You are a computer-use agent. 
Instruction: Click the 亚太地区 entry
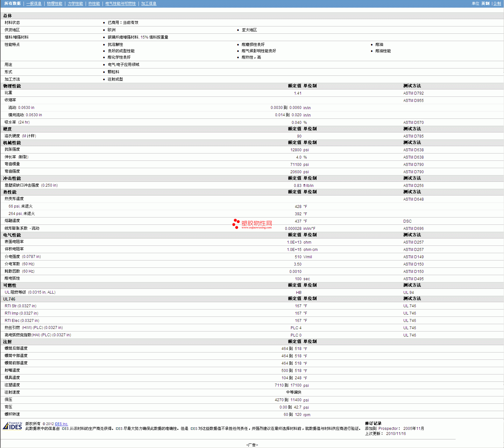[x=249, y=30]
